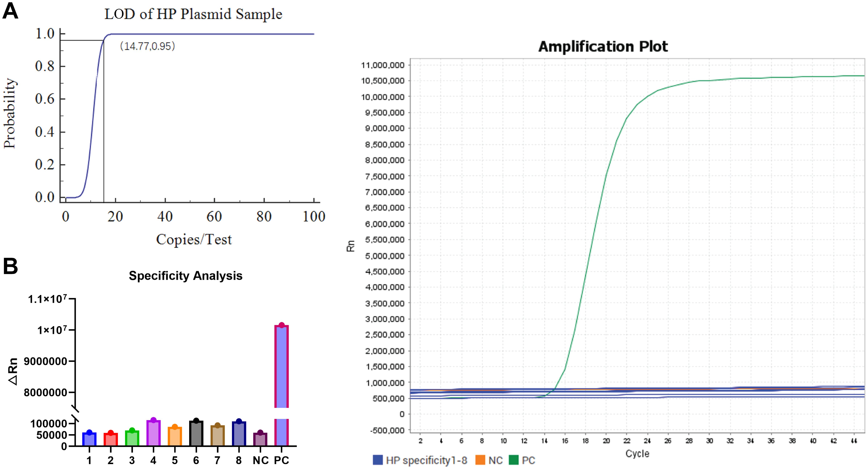Screen dimensions: 868x469
Task: Click the 'Rn' y-axis label of amplification plot
Action: point(350,246)
